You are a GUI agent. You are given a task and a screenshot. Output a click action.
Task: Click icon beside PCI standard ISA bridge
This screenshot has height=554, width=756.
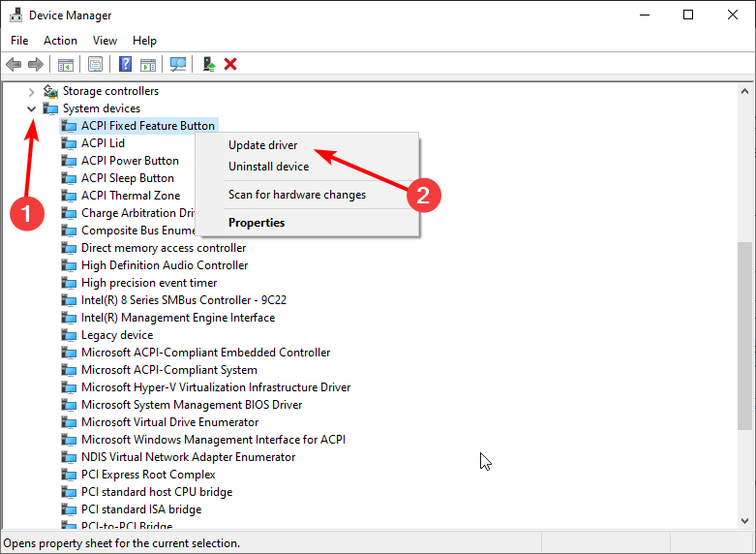pyautogui.click(x=69, y=509)
